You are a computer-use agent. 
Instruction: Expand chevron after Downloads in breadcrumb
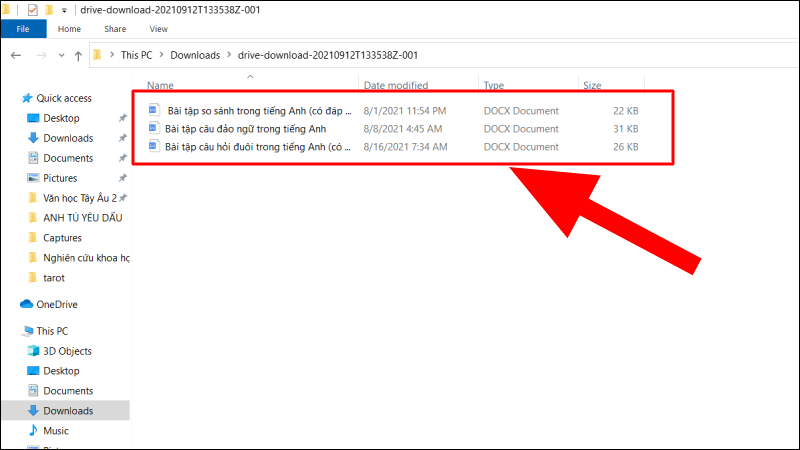point(229,55)
